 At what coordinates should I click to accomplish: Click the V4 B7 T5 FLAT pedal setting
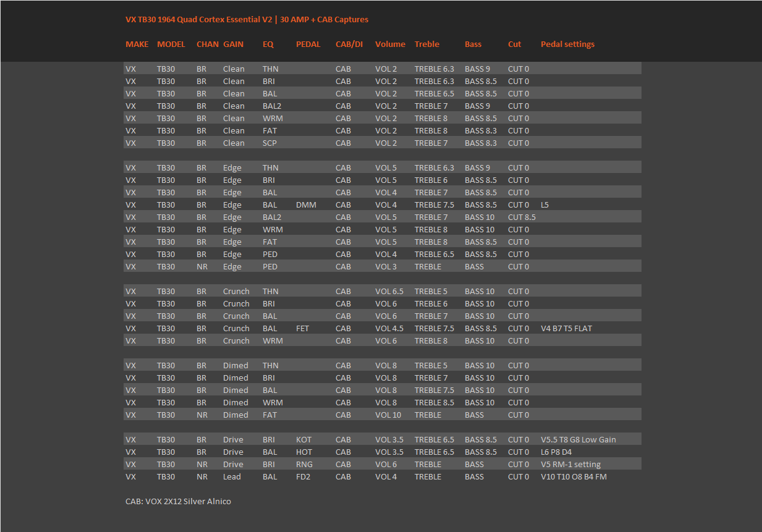pyautogui.click(x=566, y=328)
